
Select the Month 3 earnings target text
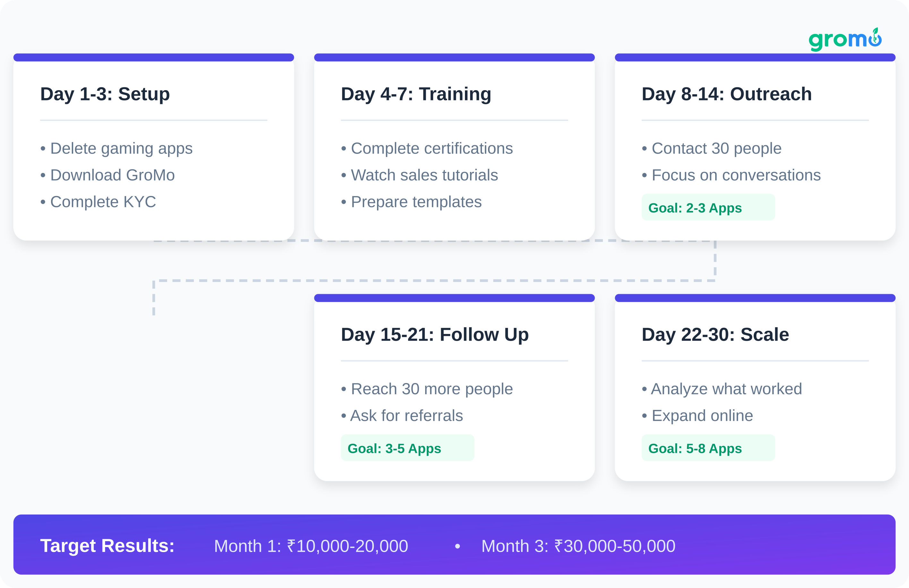click(x=578, y=546)
